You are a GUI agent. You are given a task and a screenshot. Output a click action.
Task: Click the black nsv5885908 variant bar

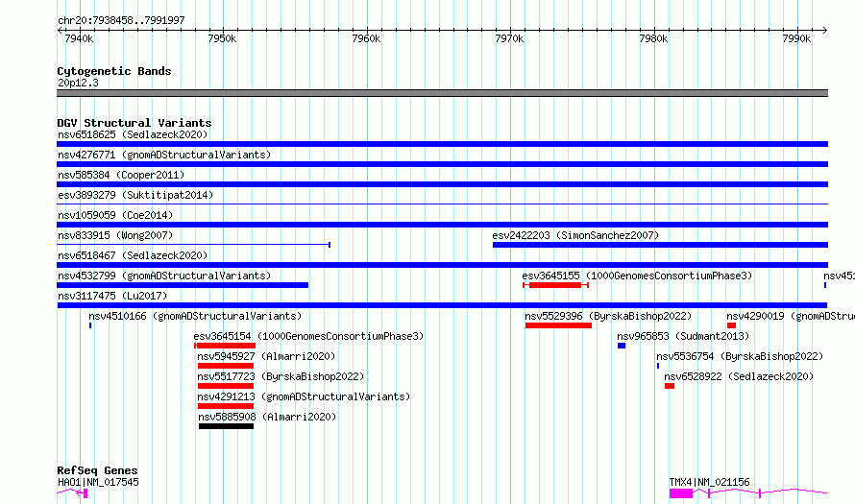pyautogui.click(x=227, y=426)
